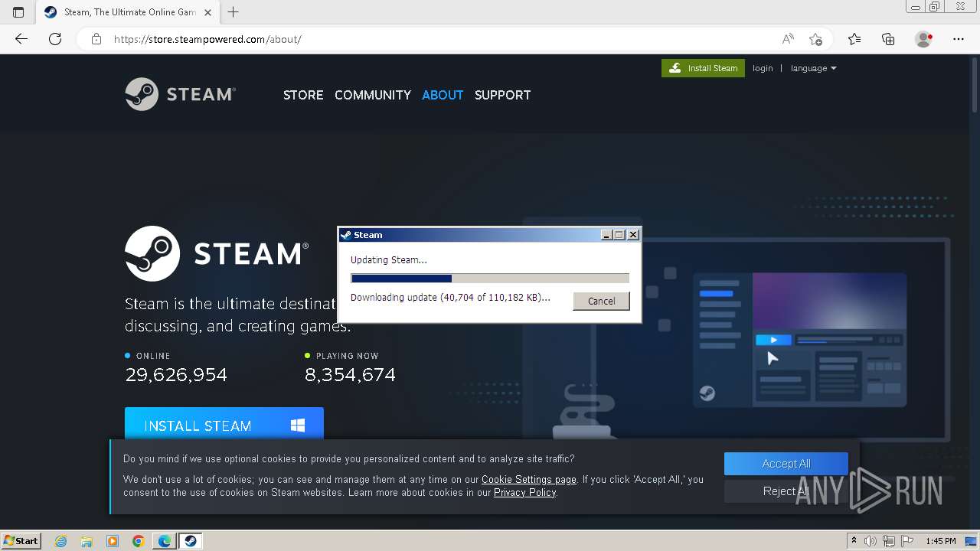Close the Steam browser tab
The image size is (980, 551).
pos(207,12)
